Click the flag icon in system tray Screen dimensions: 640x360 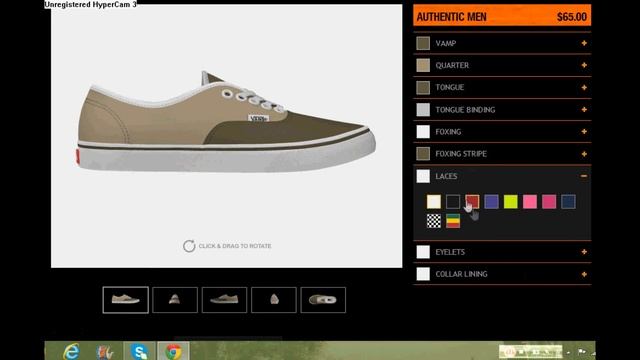coord(582,351)
